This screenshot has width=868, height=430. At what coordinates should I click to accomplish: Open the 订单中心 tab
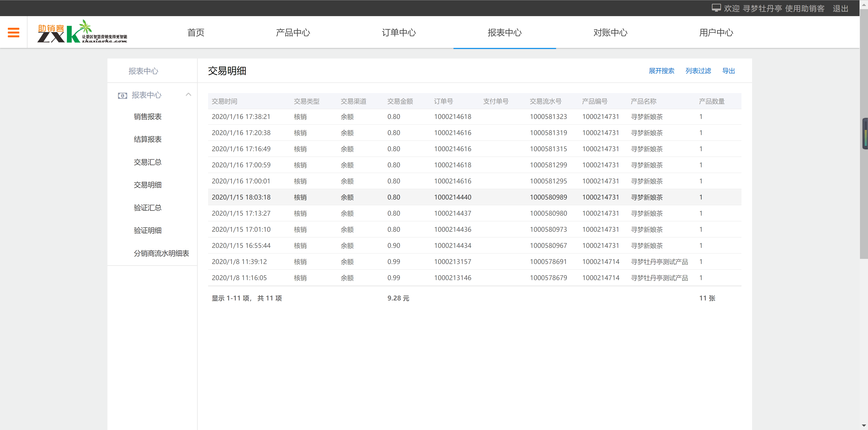click(399, 32)
